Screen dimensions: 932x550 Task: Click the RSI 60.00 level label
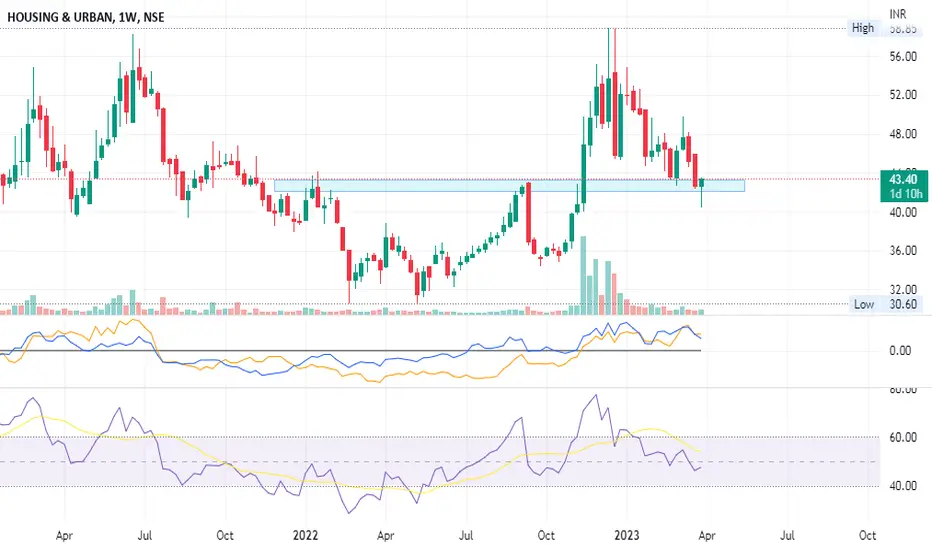(x=903, y=437)
